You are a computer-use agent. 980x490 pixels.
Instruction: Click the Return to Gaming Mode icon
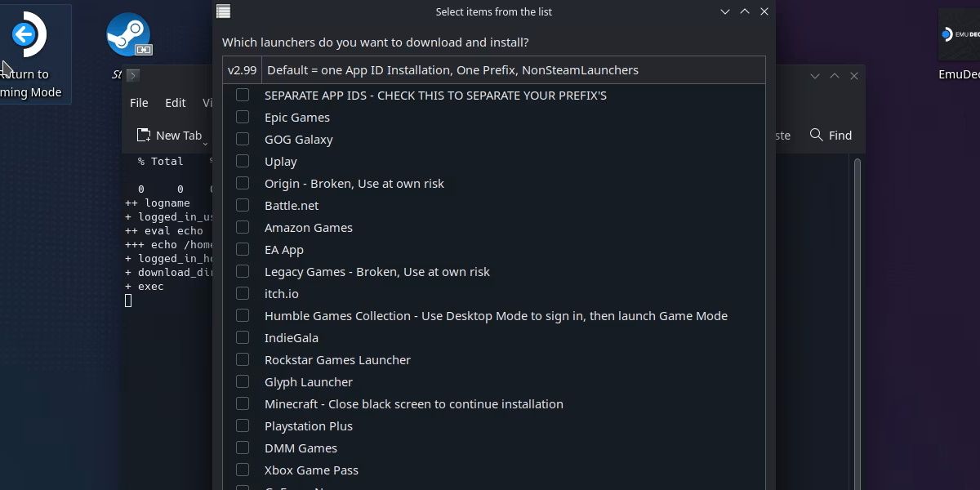(x=26, y=33)
